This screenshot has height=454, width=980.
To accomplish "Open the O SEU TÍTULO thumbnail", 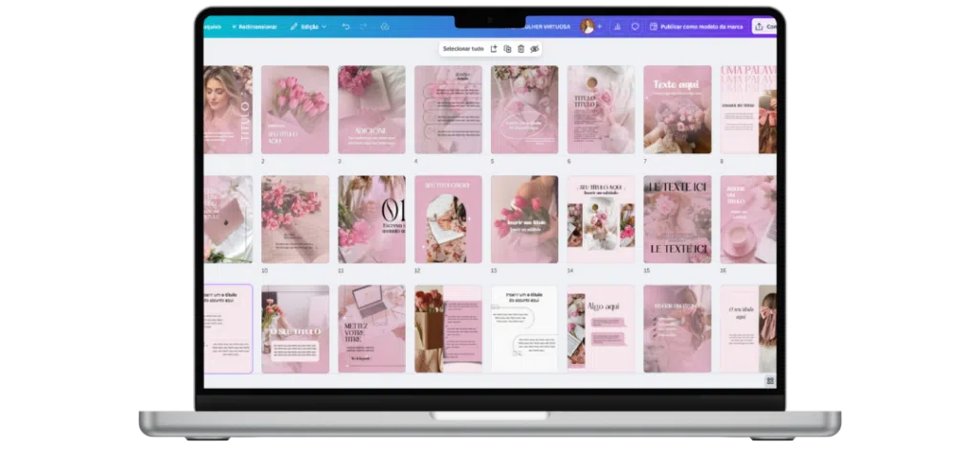I will [x=295, y=329].
